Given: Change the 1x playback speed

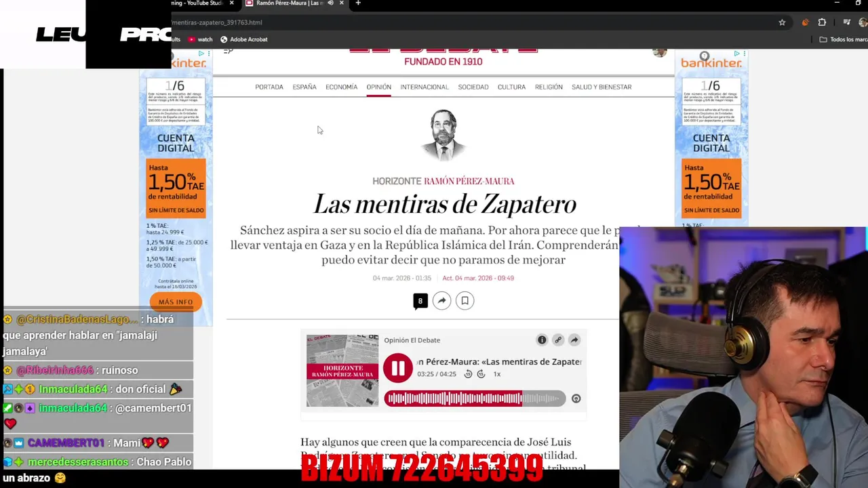Looking at the screenshot, I should (497, 374).
